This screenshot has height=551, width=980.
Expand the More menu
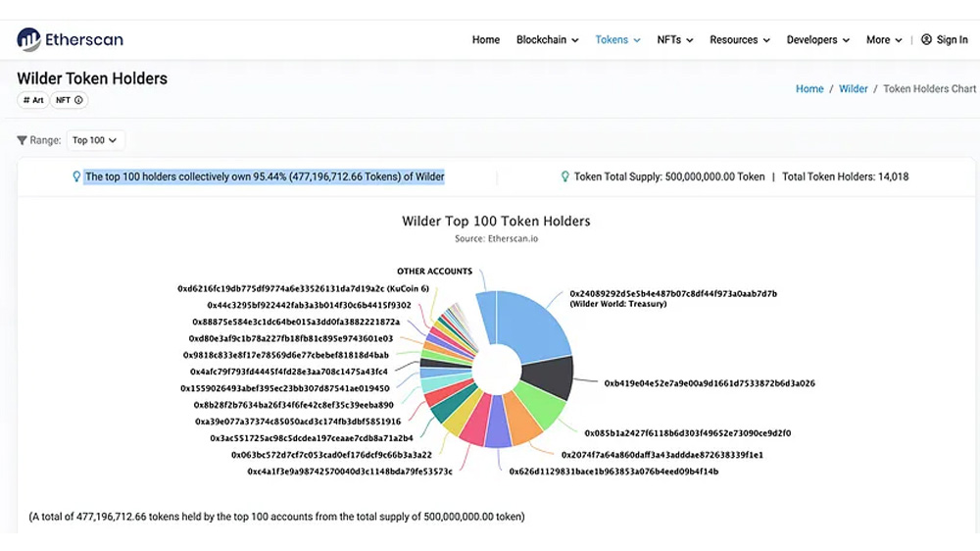pos(884,39)
